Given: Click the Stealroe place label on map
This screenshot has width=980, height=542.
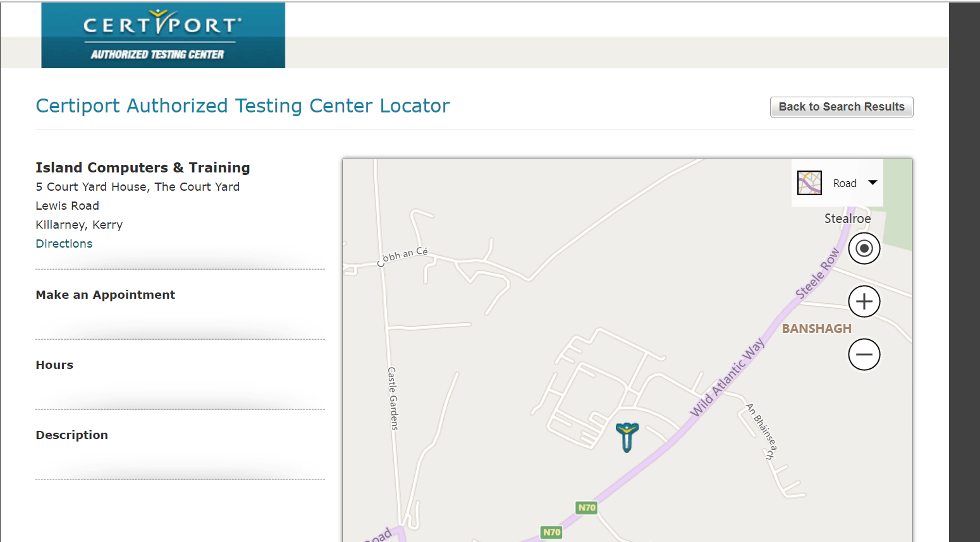Looking at the screenshot, I should (x=848, y=219).
